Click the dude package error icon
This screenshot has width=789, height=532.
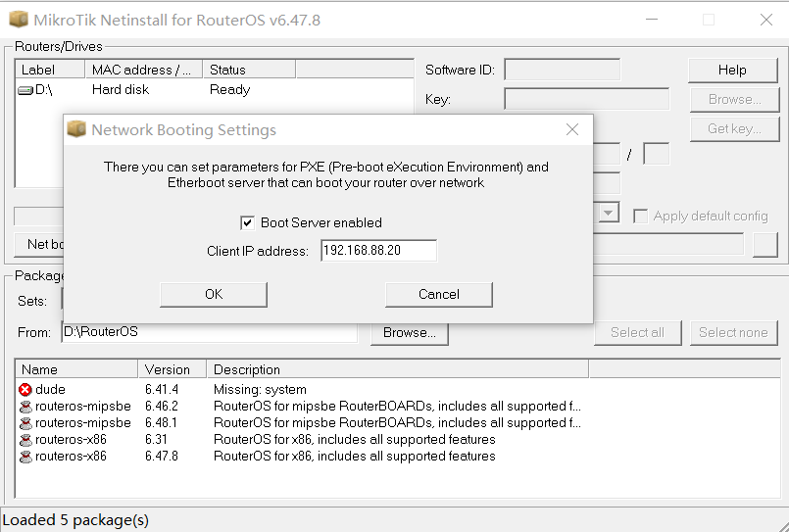pyautogui.click(x=25, y=390)
